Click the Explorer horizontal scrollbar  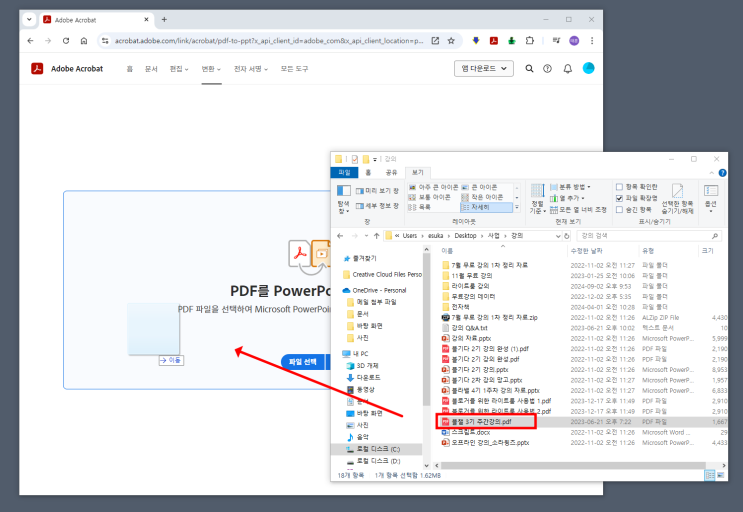(x=573, y=465)
